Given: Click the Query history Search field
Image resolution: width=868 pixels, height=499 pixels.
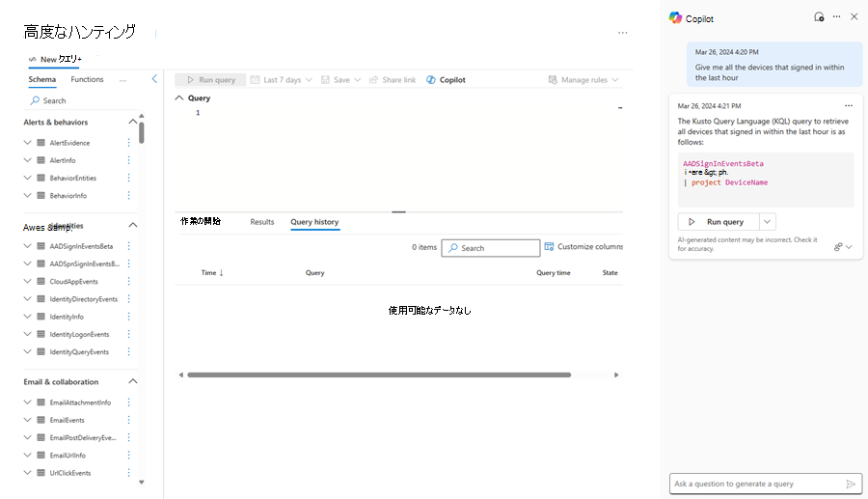Looking at the screenshot, I should 491,248.
